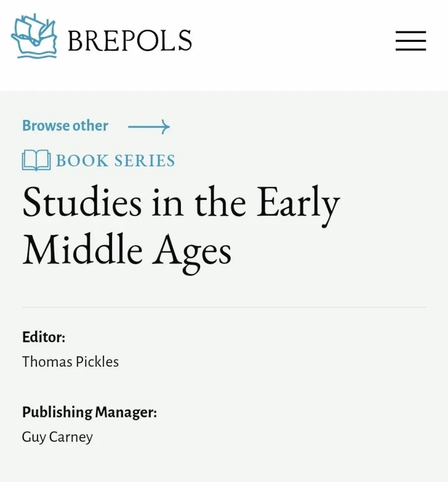Follow the Browse other link text

pos(65,126)
